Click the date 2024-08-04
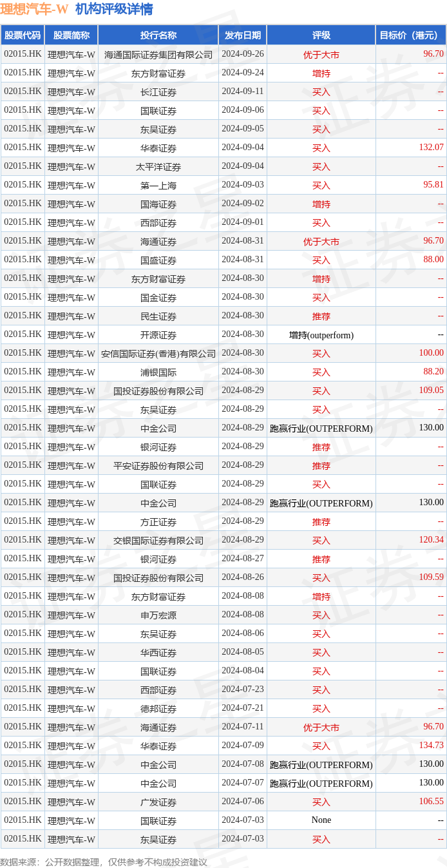The image size is (447, 868). click(x=243, y=671)
